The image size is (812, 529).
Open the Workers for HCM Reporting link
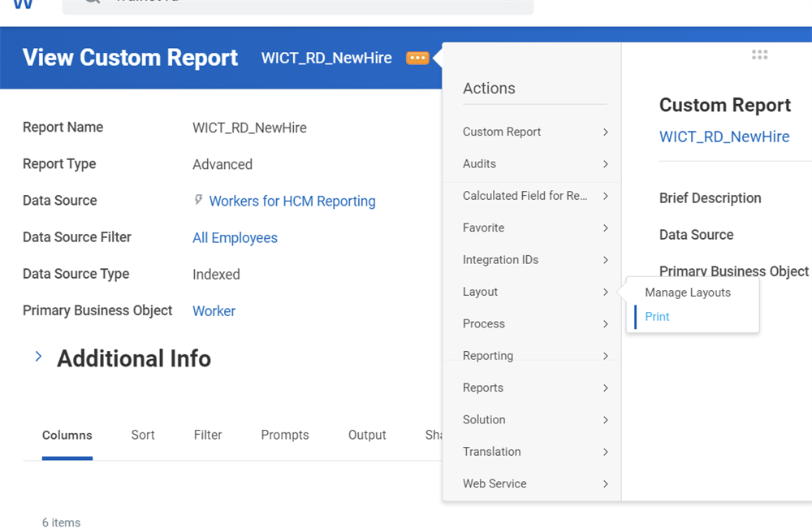(x=292, y=201)
